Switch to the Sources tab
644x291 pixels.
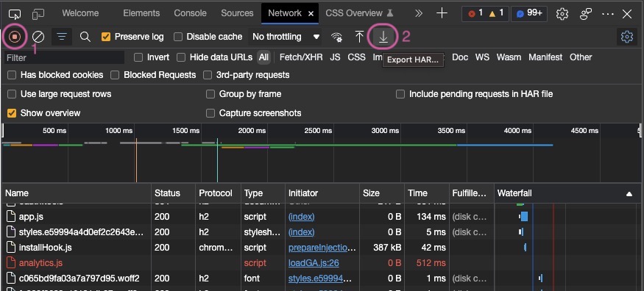237,13
